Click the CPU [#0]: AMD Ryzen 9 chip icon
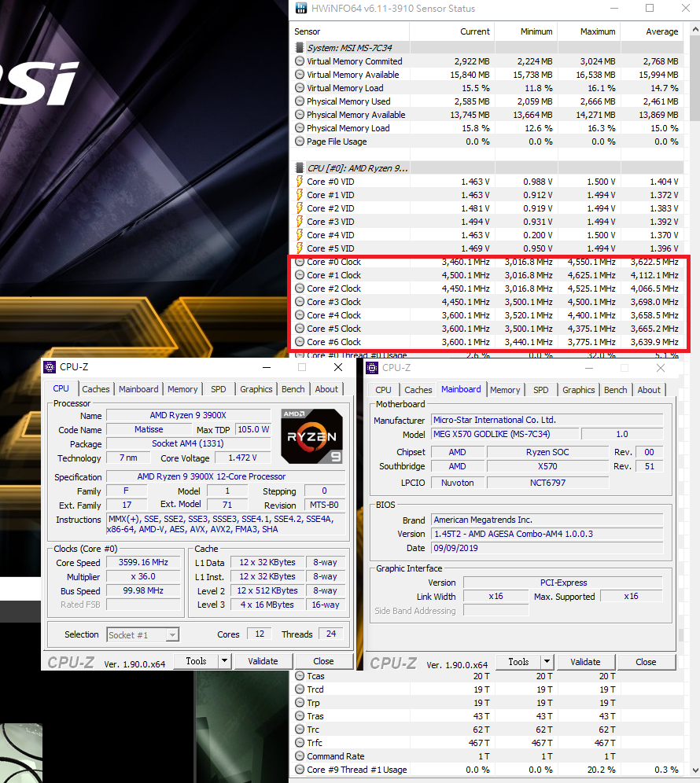This screenshot has height=783, width=700. (300, 167)
